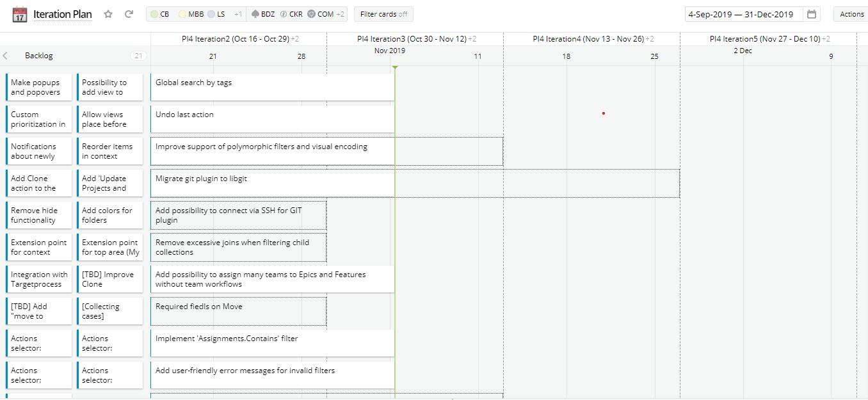Expand extra teams with +1 next to LS
Image resolution: width=868 pixels, height=400 pixels.
click(x=239, y=13)
